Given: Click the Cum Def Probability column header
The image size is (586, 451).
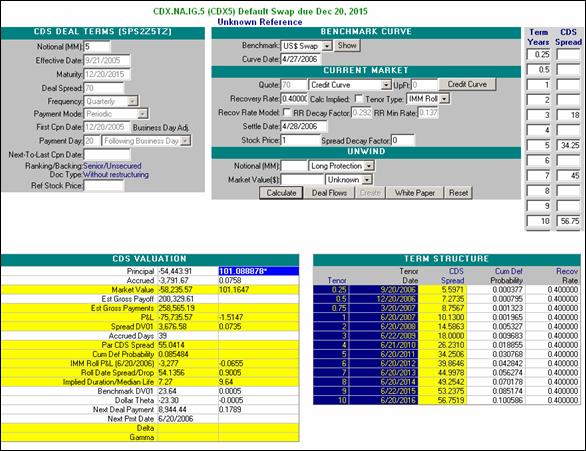Looking at the screenshot, I should (x=506, y=276).
